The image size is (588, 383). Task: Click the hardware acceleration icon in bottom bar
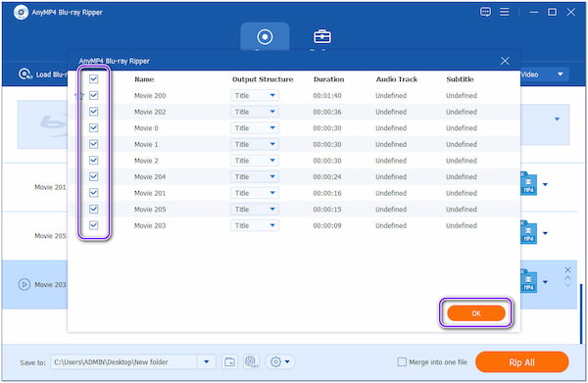[251, 361]
